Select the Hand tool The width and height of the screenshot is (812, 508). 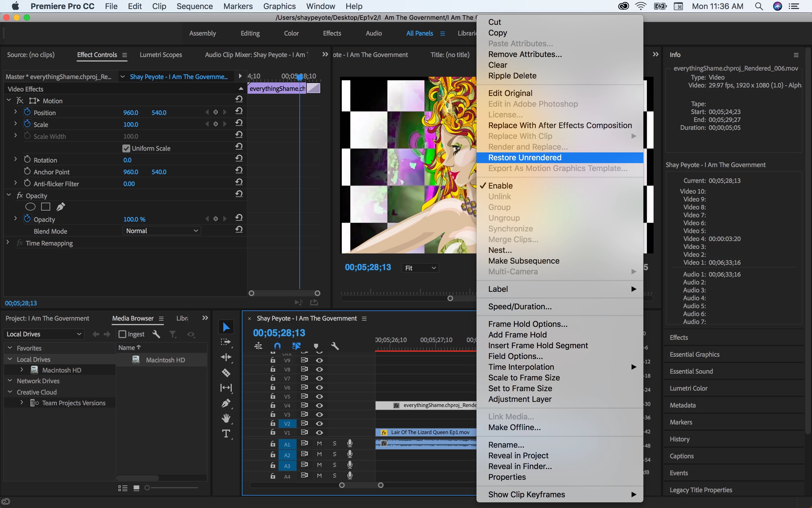226,418
